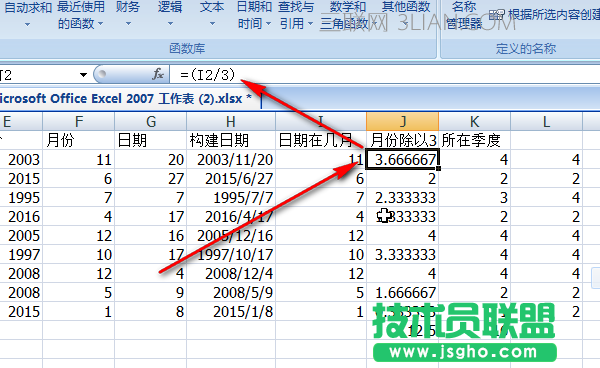The image size is (600, 368).
Task: Select column G header
Action: [x=150, y=122]
